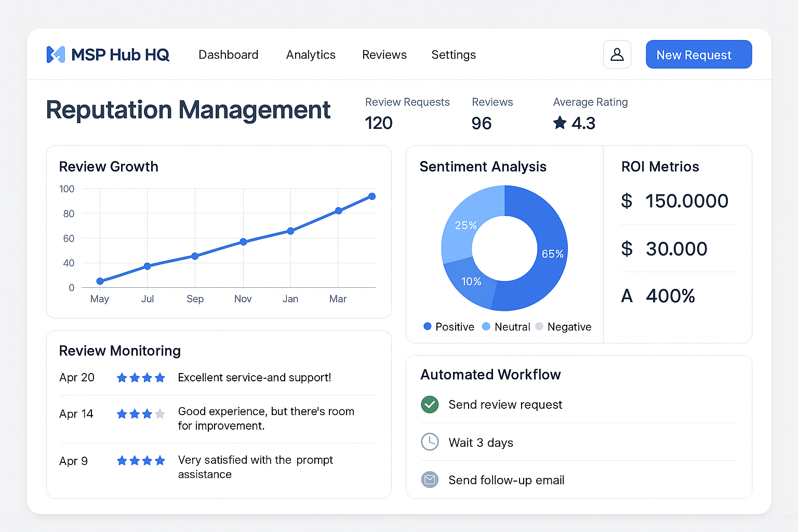Click the Apr 20 date
The image size is (798, 532).
77,378
